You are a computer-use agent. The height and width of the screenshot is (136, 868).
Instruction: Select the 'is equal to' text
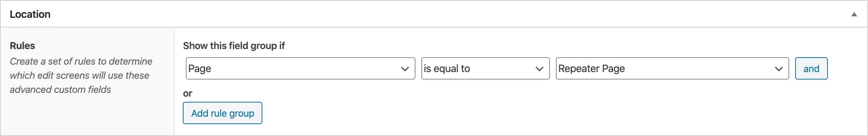coord(447,69)
